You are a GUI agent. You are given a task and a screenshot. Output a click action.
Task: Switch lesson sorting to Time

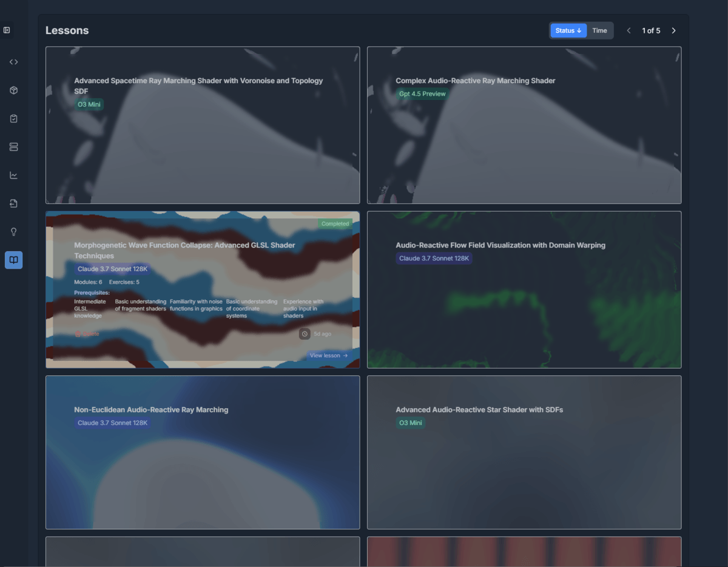coord(599,30)
